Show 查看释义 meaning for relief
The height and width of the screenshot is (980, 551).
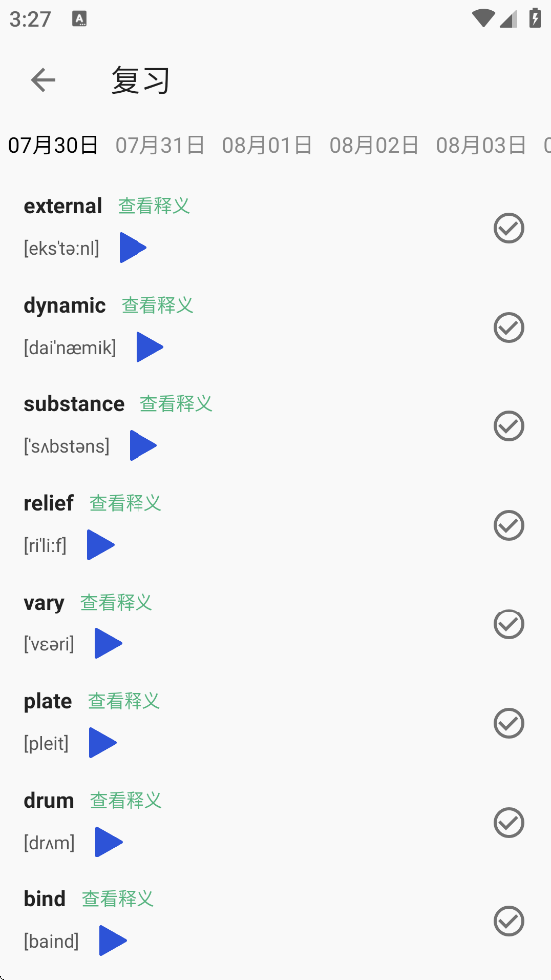126,503
